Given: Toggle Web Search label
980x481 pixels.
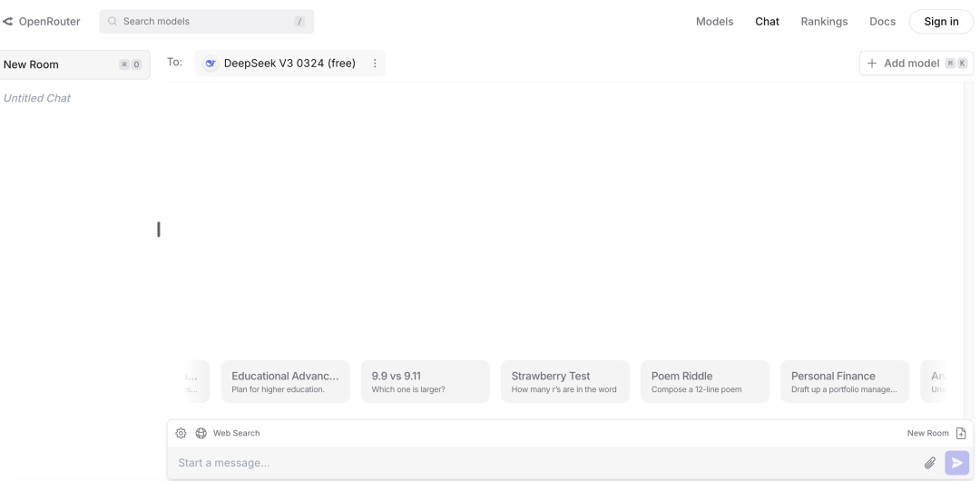Looking at the screenshot, I should [x=236, y=433].
